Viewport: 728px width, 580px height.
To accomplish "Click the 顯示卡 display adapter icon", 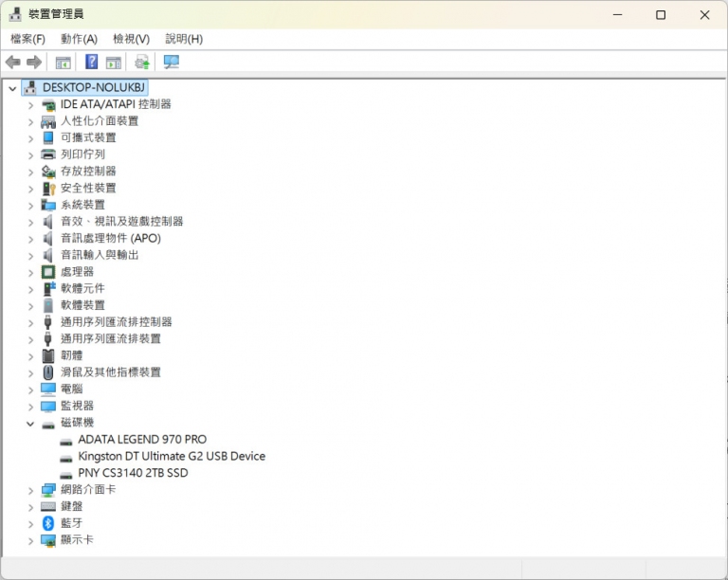I will point(48,540).
